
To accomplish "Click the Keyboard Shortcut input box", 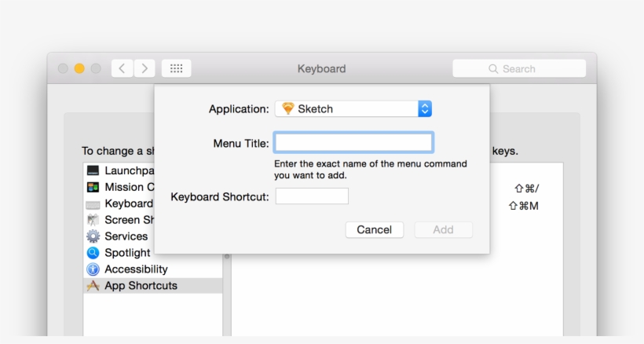I will point(312,196).
